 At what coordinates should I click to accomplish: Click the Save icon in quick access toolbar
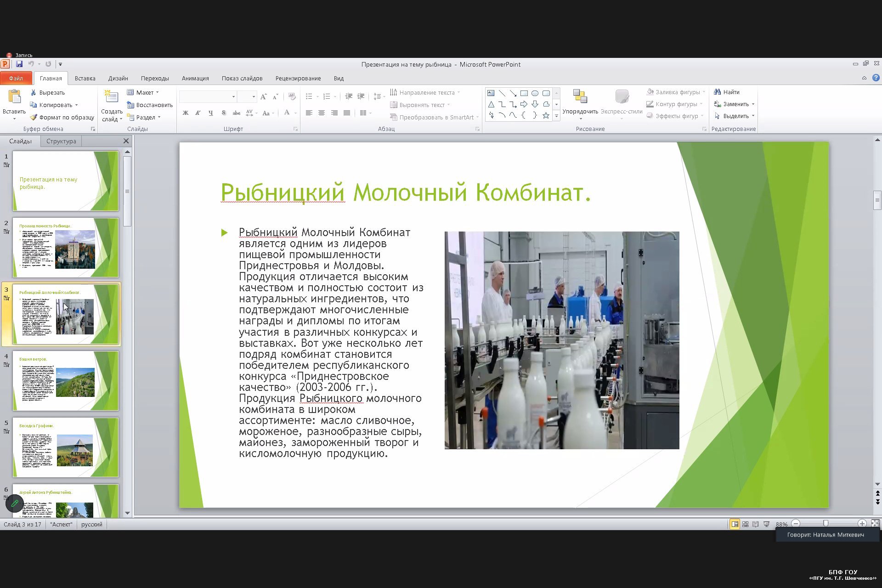[x=19, y=64]
